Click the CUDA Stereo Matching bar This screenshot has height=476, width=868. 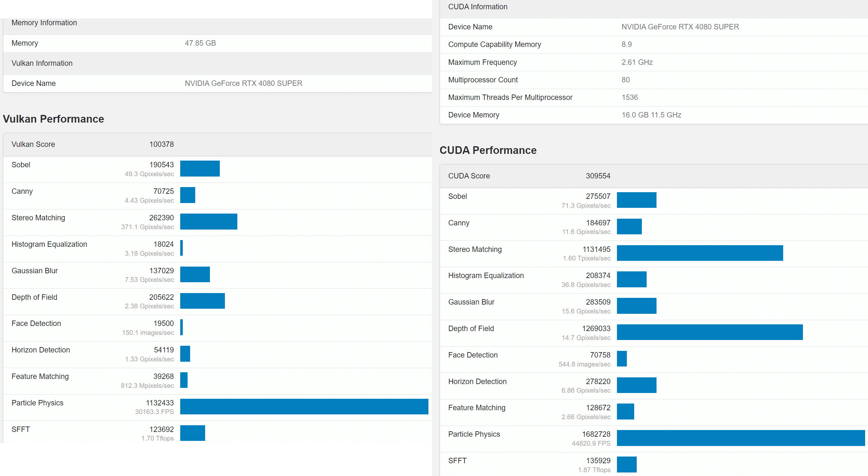coord(700,253)
